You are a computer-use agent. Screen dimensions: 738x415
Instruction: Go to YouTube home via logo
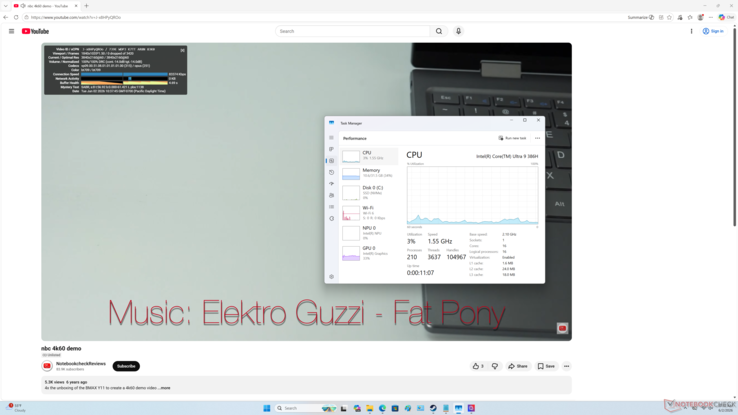pos(35,31)
